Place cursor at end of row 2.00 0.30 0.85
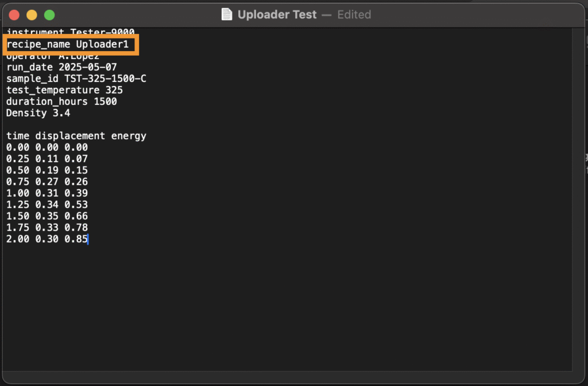This screenshot has height=386, width=588. click(88, 239)
